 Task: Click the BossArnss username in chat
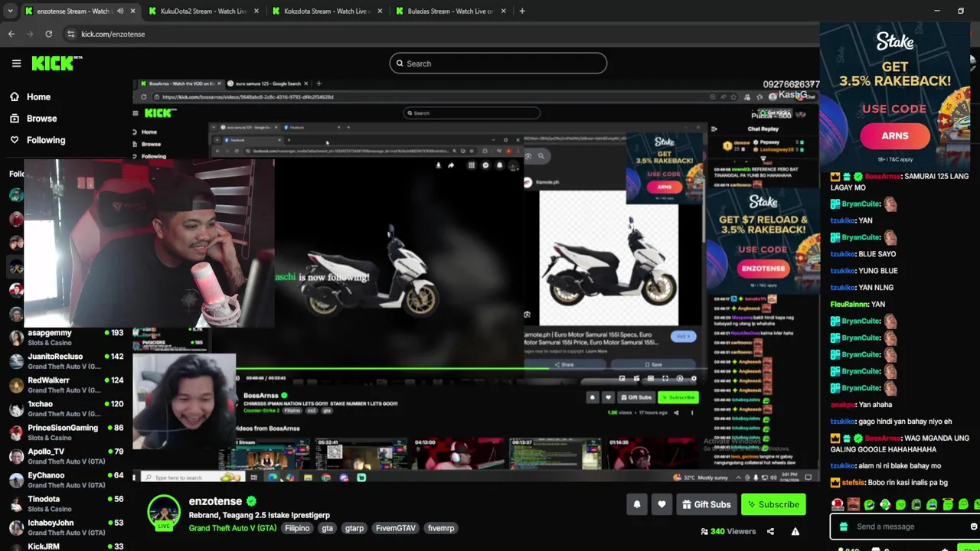882,176
